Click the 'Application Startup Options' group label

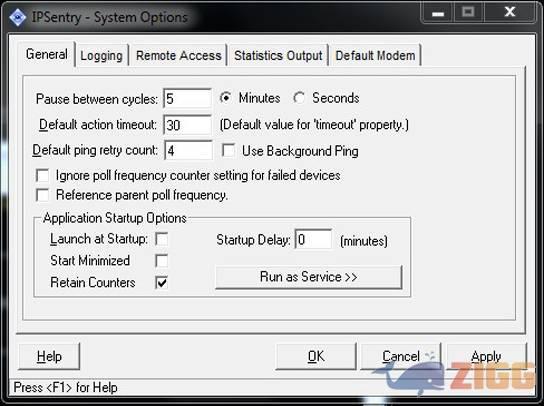tap(115, 218)
